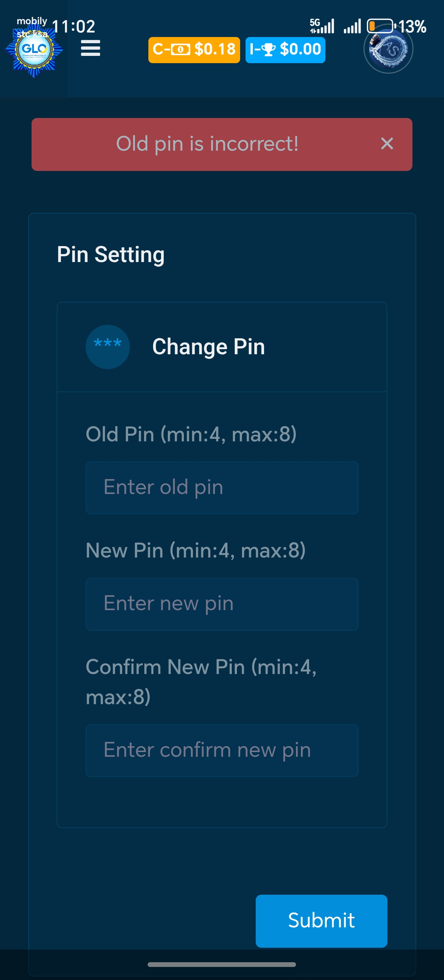Tap the 11:02 clock in status bar
The image size is (444, 980).
click(73, 26)
